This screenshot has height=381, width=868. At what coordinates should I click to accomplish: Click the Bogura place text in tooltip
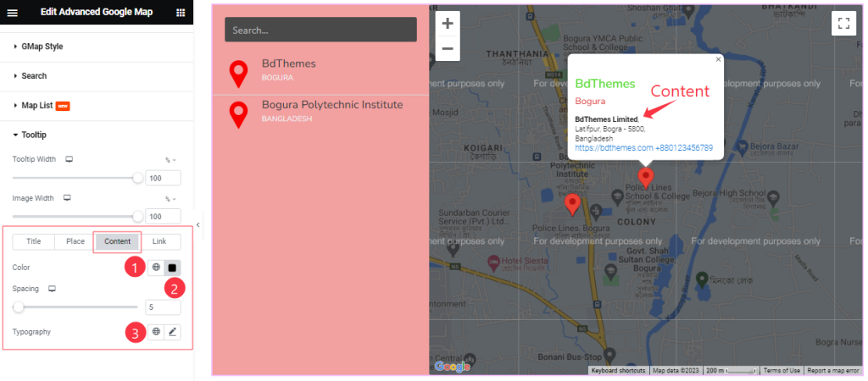(x=590, y=102)
